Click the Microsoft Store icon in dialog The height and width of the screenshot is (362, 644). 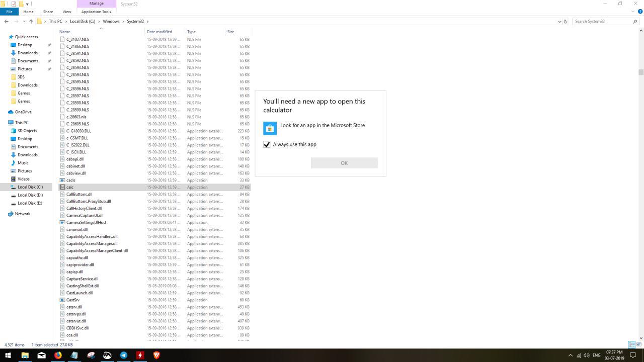270,128
